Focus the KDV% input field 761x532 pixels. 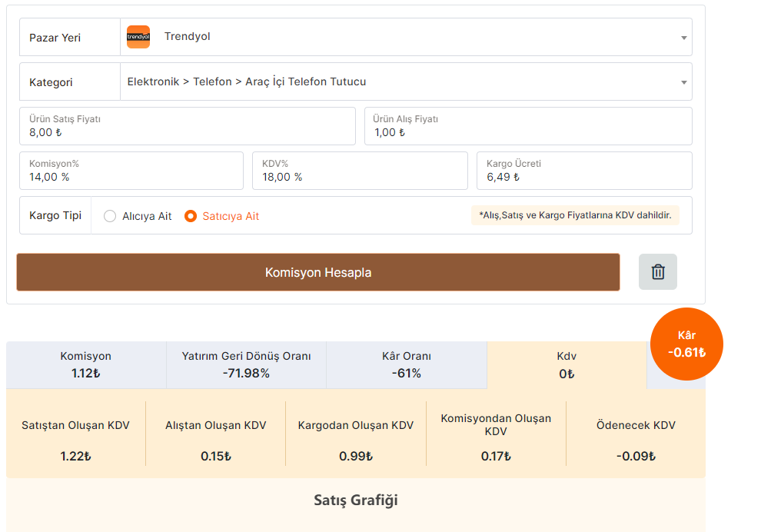pos(360,171)
